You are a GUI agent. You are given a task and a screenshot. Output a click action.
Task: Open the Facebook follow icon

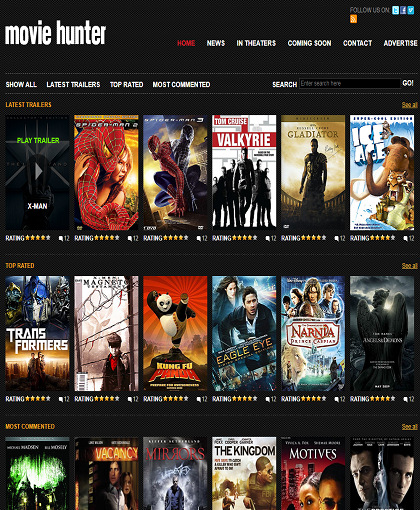pyautogui.click(x=403, y=10)
